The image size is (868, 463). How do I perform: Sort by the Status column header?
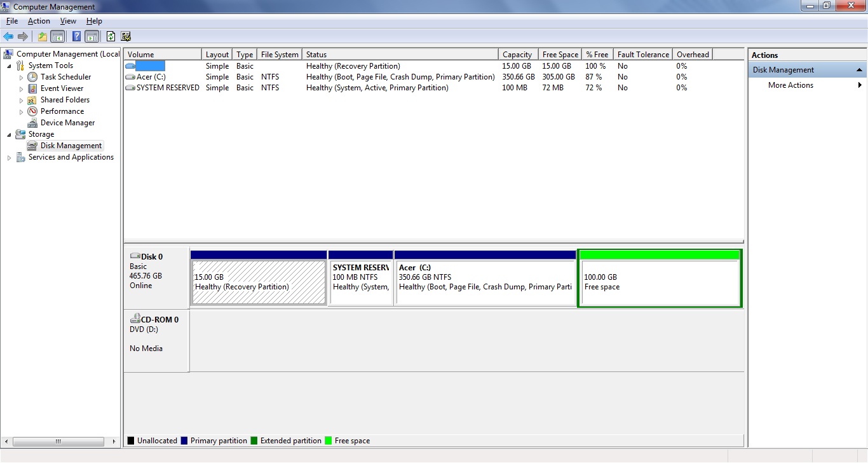click(400, 55)
